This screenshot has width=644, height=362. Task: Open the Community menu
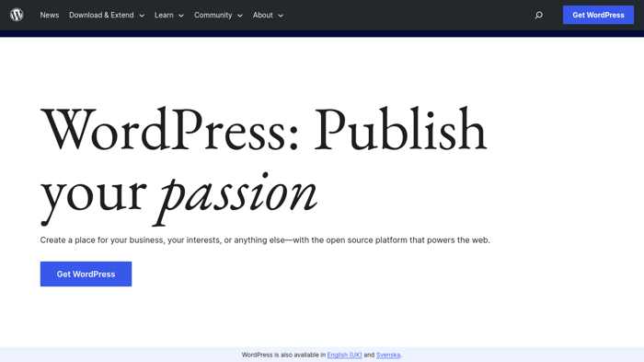point(213,16)
